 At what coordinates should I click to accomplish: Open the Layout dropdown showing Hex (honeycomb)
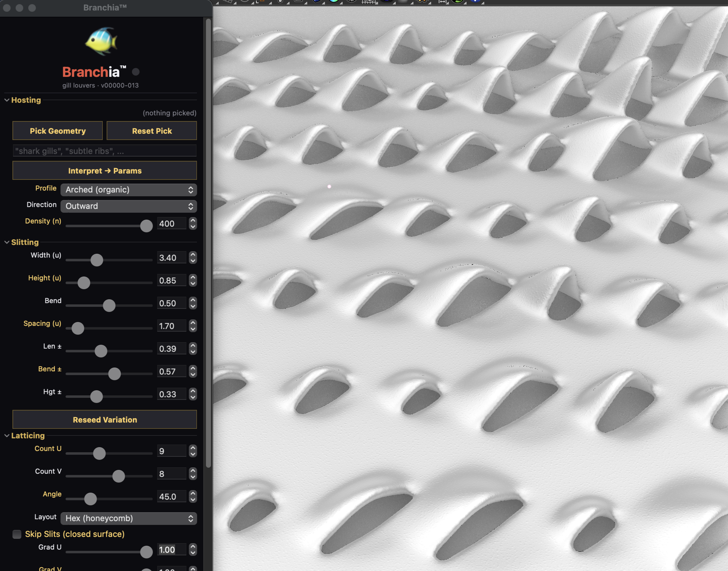128,518
